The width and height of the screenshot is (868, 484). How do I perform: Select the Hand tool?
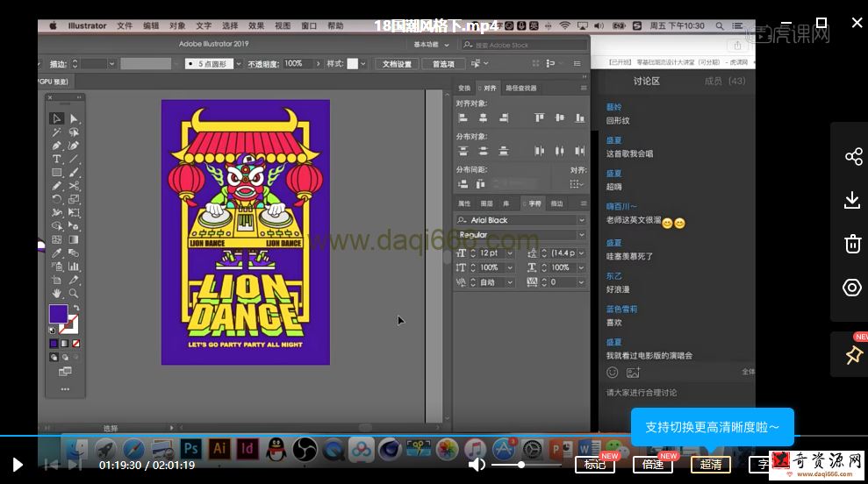pos(56,293)
